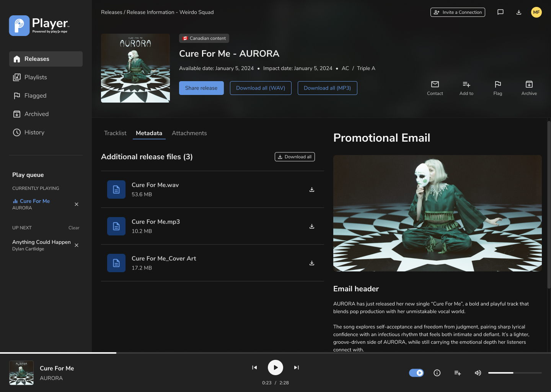Archive the Cure For Me release
The height and width of the screenshot is (392, 551).
[x=529, y=85]
